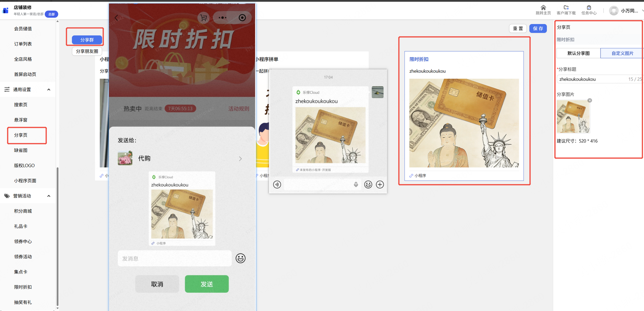Select the 分享群 tab
644x311 pixels.
[87, 40]
